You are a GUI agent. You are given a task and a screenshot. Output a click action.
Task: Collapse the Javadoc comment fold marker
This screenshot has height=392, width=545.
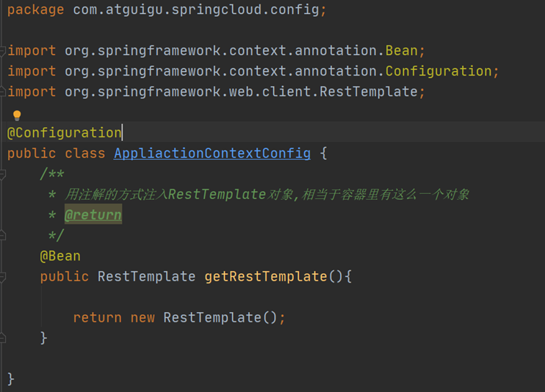pos(2,174)
